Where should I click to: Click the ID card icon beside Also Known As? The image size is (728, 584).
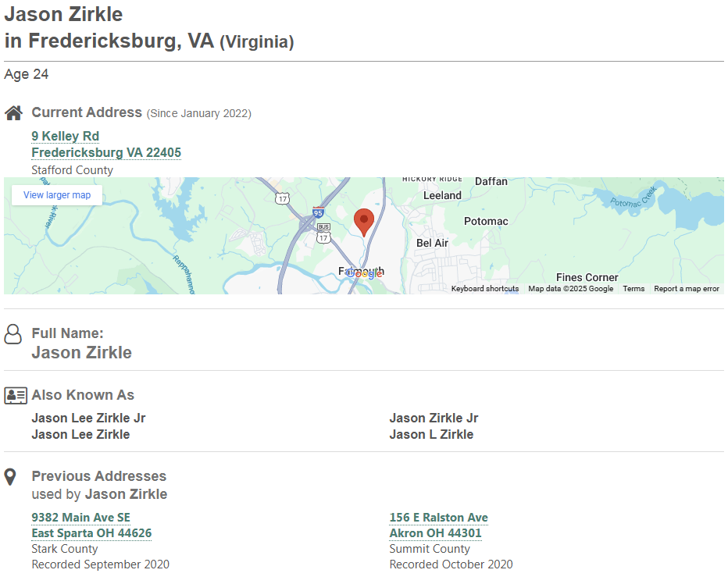click(x=16, y=395)
